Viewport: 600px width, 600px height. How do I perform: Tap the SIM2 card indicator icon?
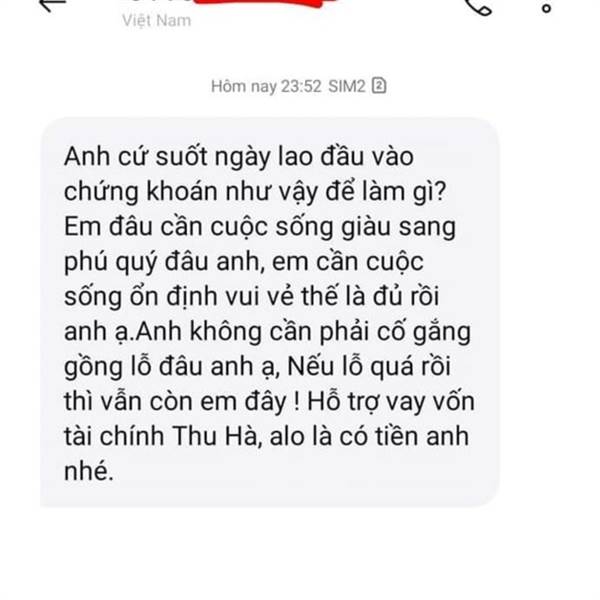coord(379,85)
